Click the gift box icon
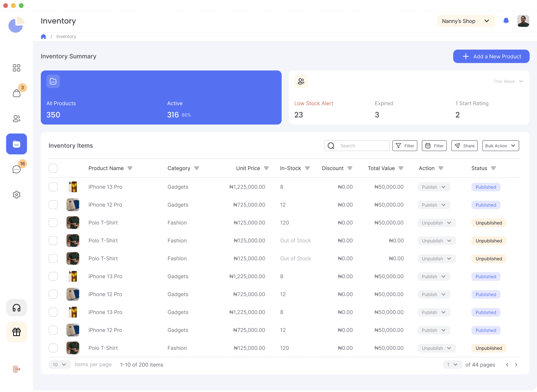The image size is (537, 392). (16, 332)
